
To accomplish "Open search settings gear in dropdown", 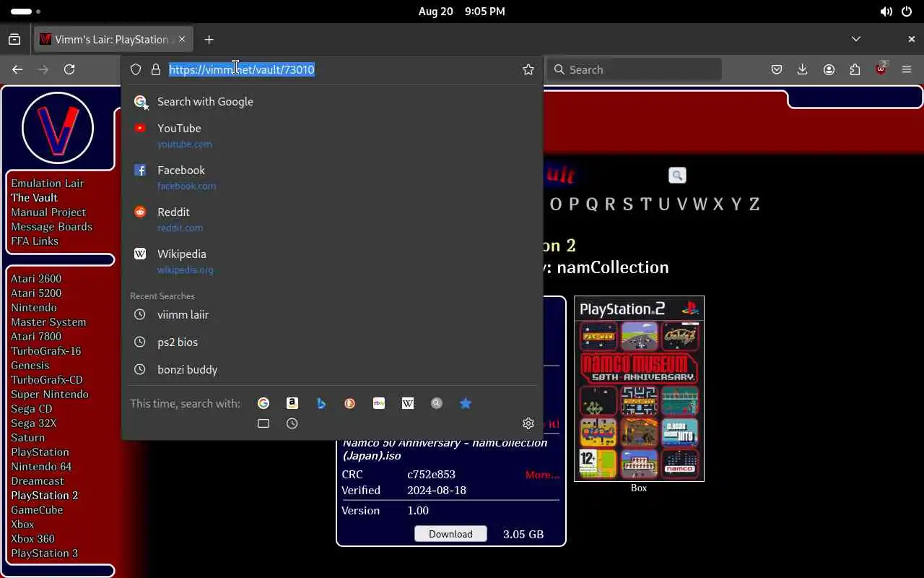I will (x=528, y=423).
